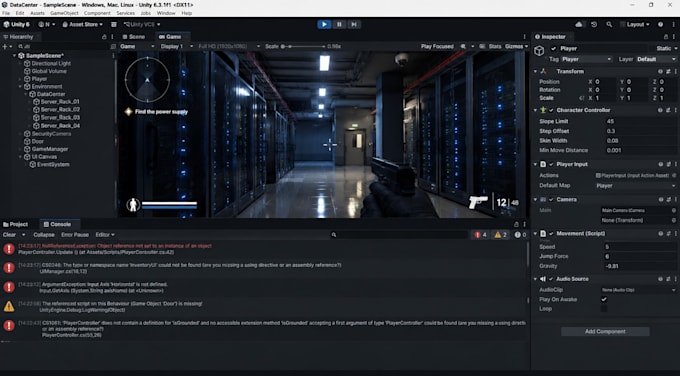Open the Gizmos dropdown
Screen dimensions: 680x376
(517, 46)
